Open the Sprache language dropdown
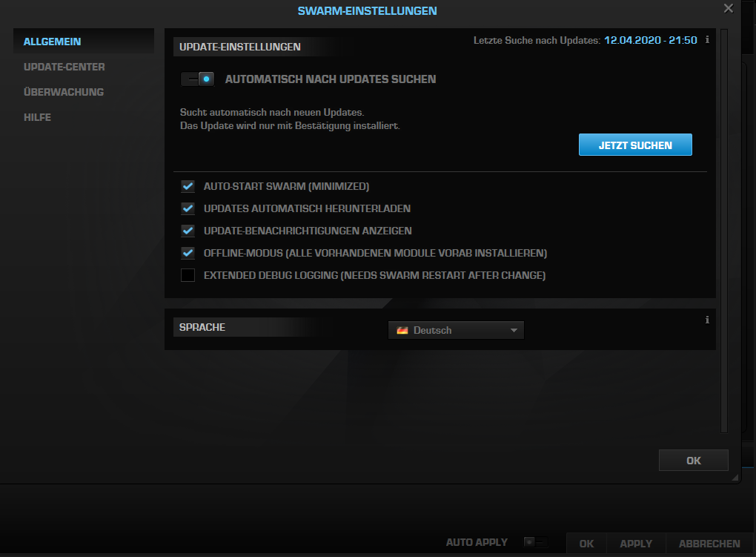The image size is (756, 557). coord(456,330)
